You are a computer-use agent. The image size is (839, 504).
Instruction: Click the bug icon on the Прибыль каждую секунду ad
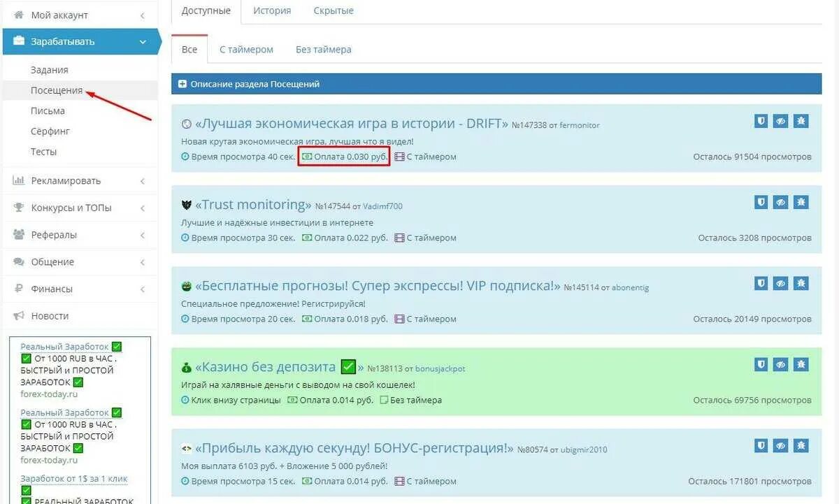pos(801,445)
